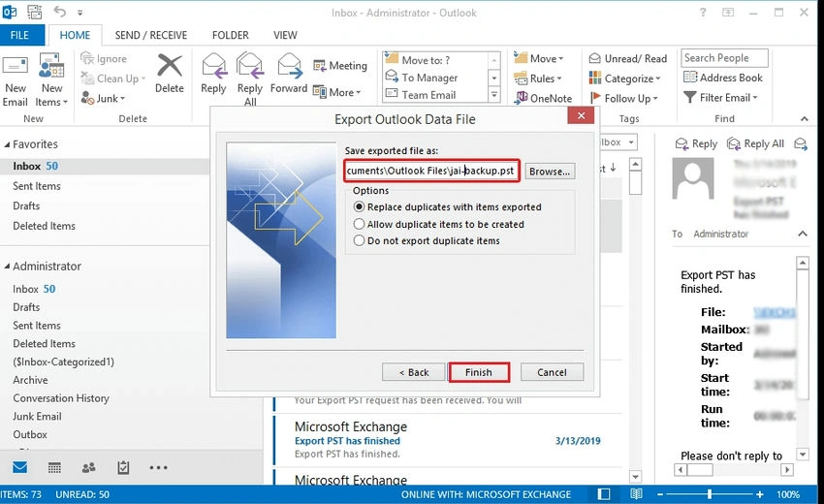This screenshot has height=504, width=824.
Task: Open Calendar from navigation bar
Action: point(54,467)
